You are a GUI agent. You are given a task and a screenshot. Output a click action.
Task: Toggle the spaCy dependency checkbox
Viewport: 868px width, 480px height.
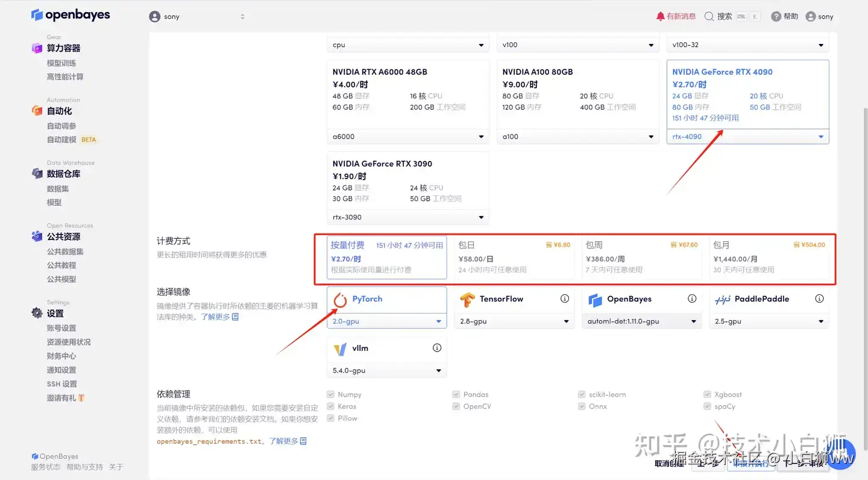707,406
